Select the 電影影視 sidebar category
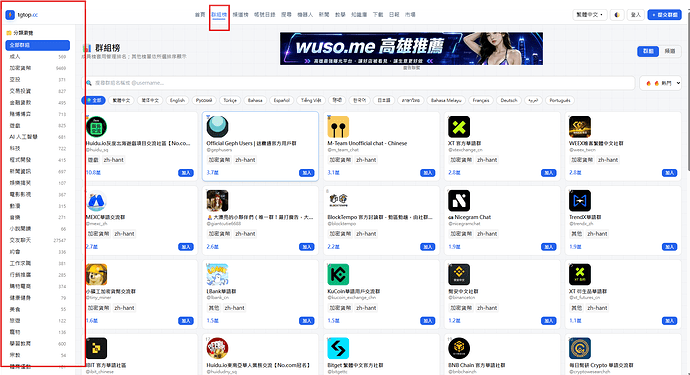The width and height of the screenshot is (690, 375). [x=37, y=194]
